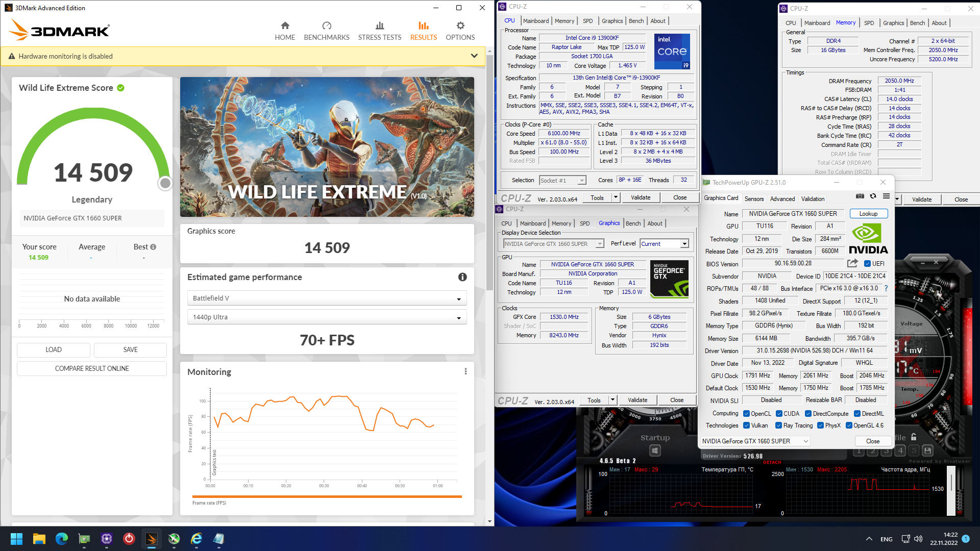Switch to Sensors tab in GPU-Z
The image size is (980, 551).
click(x=754, y=199)
